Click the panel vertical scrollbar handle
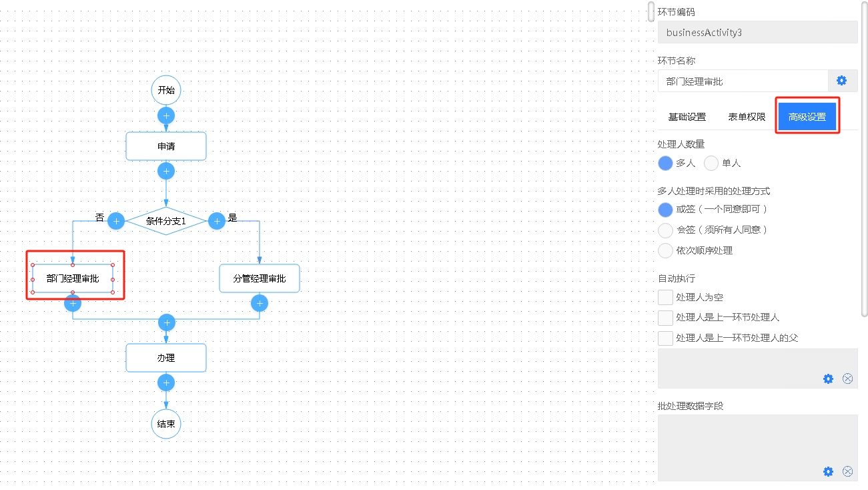This screenshot has height=490, width=868. click(651, 11)
